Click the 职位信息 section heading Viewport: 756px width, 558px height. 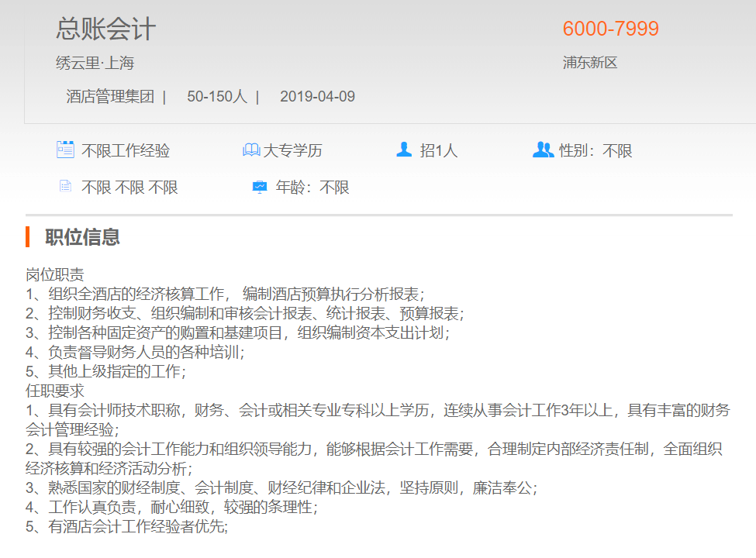82,237
